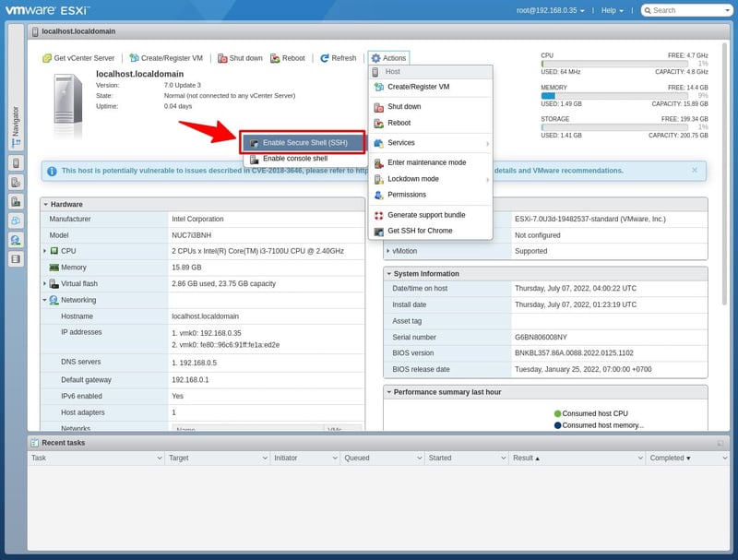Open the Actions gear menu
Viewport: 738px width, 560px height.
(x=387, y=58)
